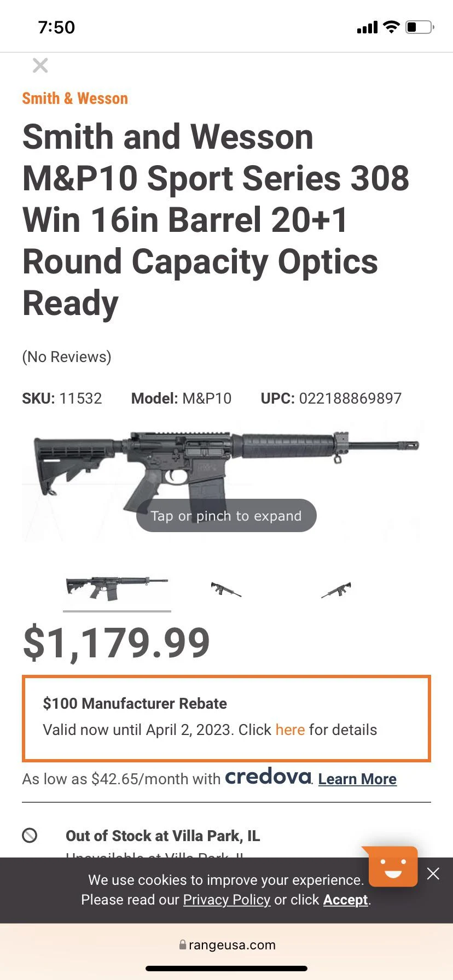Tap the out-of-stock prohibited icon
The image size is (453, 980).
[31, 836]
